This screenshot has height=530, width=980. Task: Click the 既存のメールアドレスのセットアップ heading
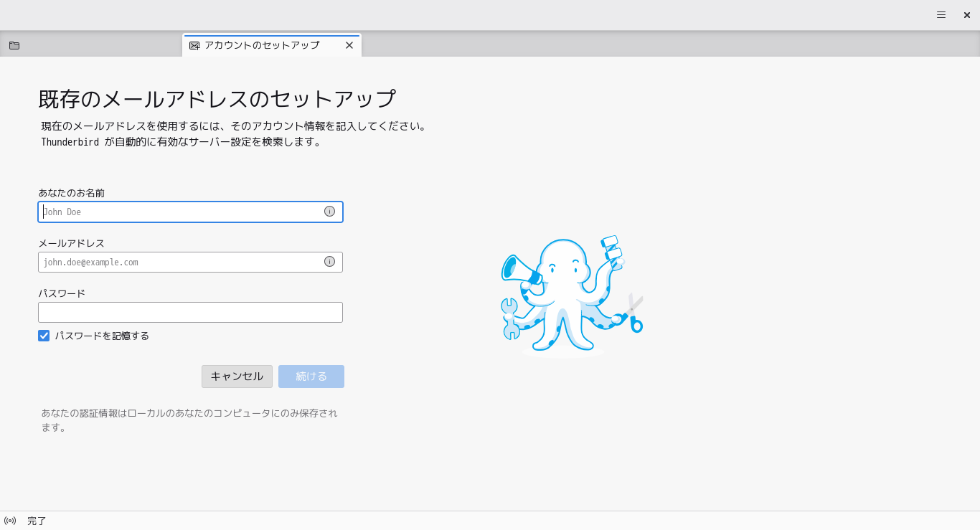[217, 99]
